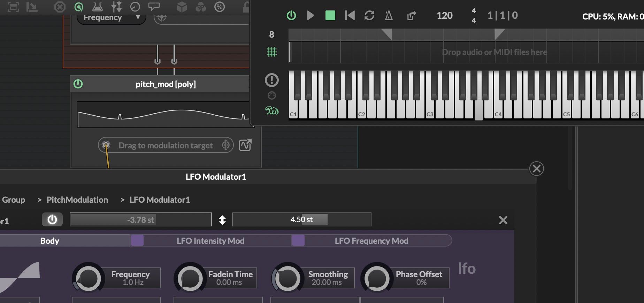The height and width of the screenshot is (303, 644).
Task: Click the X remove modulator button
Action: pos(503,220)
